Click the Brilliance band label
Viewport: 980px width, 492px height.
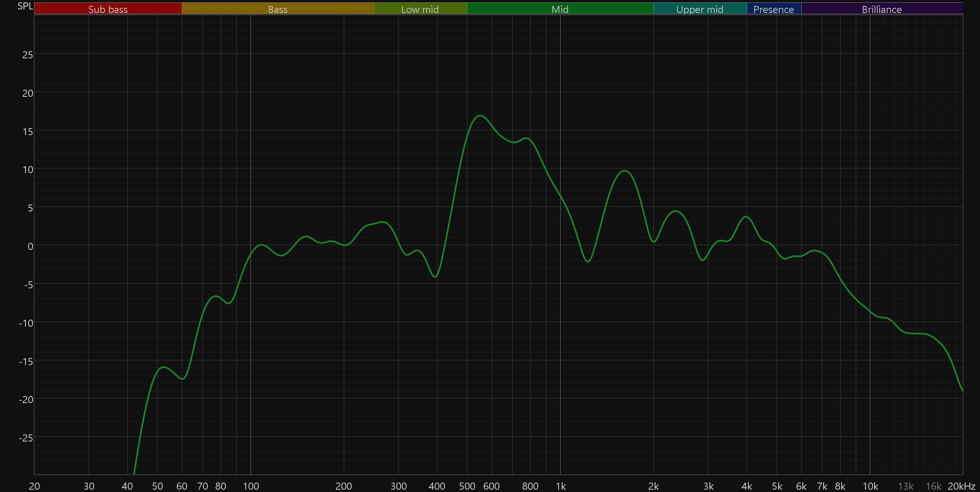point(882,9)
